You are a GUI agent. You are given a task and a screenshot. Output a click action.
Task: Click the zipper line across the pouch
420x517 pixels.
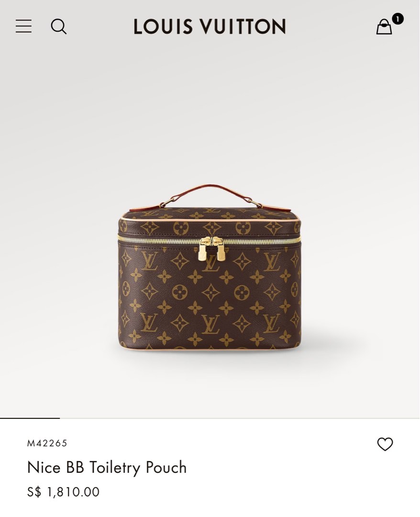[x=210, y=240]
